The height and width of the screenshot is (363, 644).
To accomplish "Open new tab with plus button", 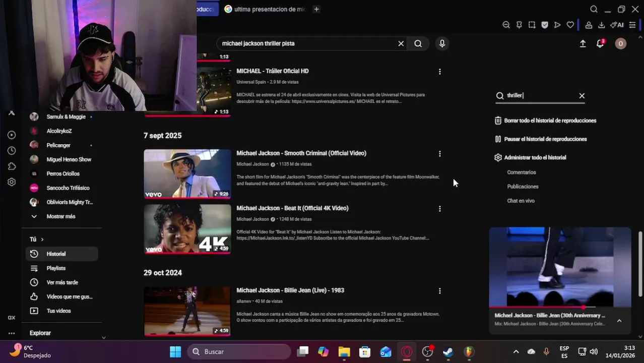I will point(316,9).
